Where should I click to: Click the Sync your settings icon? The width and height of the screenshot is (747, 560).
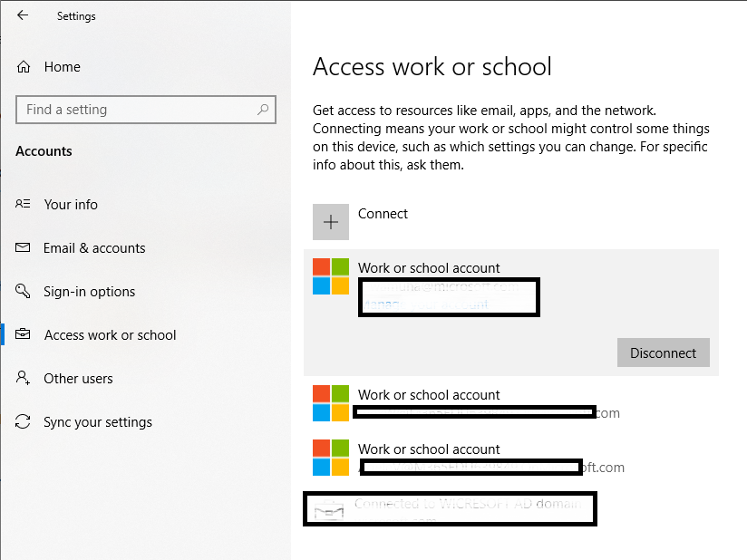[23, 421]
